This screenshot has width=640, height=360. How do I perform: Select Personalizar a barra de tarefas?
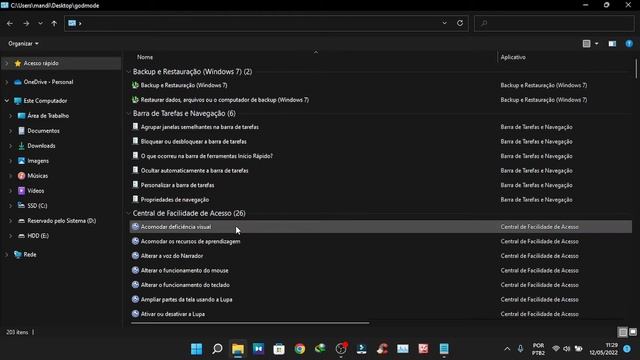pyautogui.click(x=177, y=185)
